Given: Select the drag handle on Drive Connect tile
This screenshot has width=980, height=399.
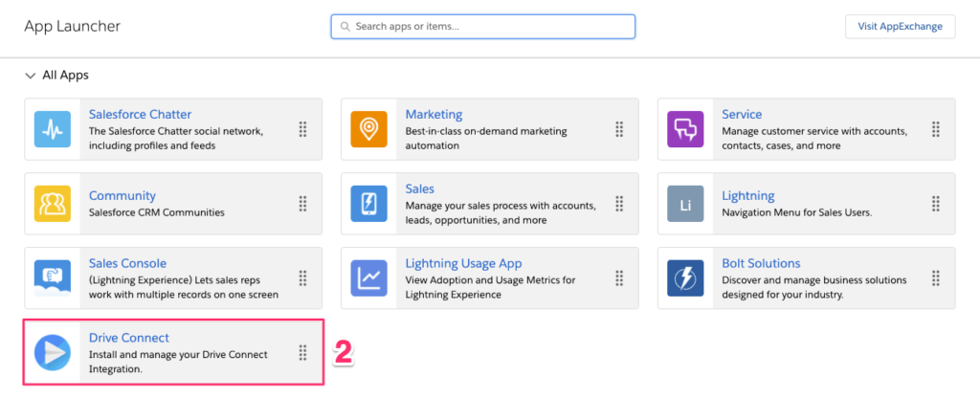Looking at the screenshot, I should click(x=303, y=353).
